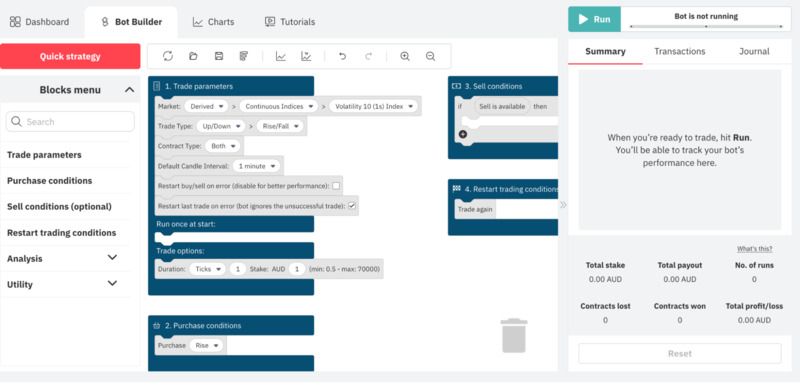800x385 pixels.
Task: Click the Trade parameters block header icon
Action: (x=157, y=86)
